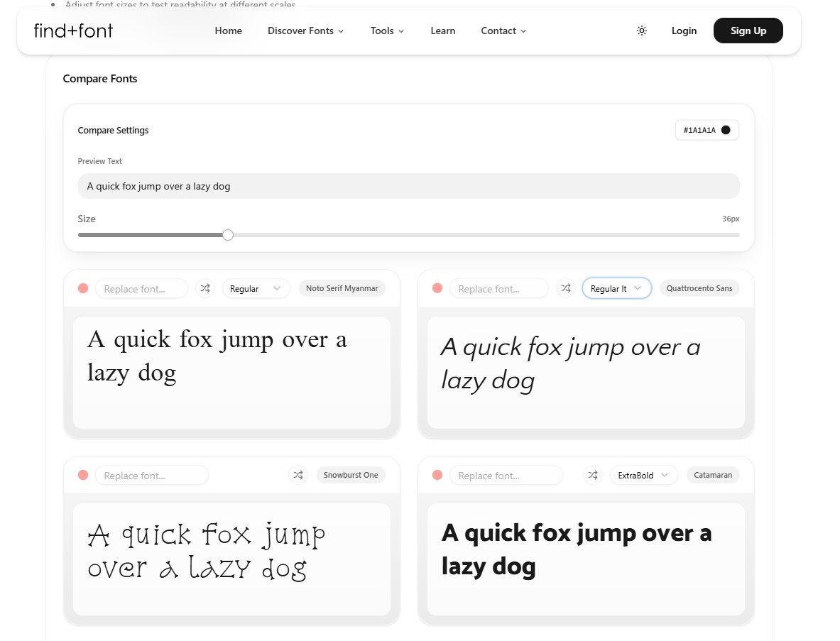Click the Quattrocento Sans italic preview text
Screen dimensions: 840x641
[x=571, y=364]
